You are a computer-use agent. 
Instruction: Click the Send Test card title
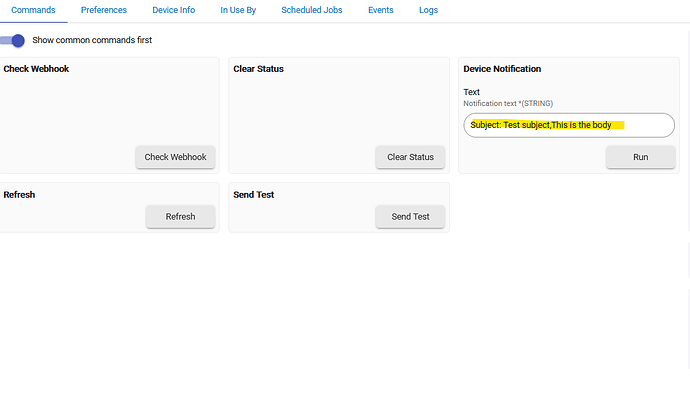(x=253, y=195)
